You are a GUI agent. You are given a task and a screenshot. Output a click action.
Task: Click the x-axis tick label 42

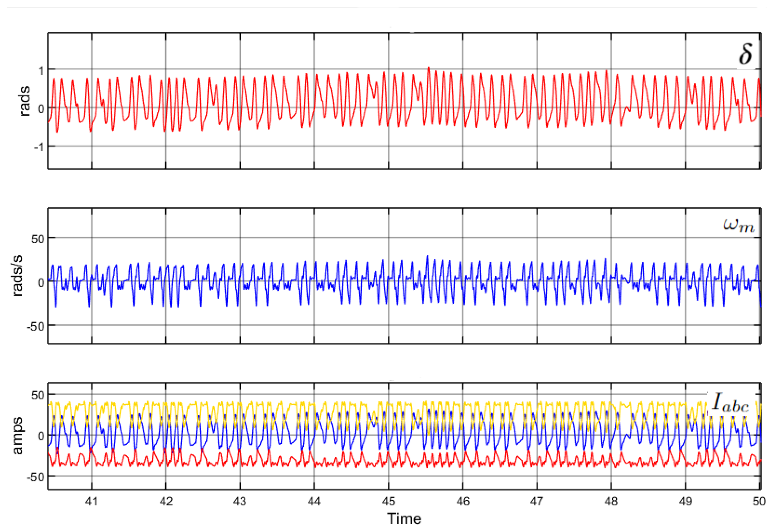(166, 501)
